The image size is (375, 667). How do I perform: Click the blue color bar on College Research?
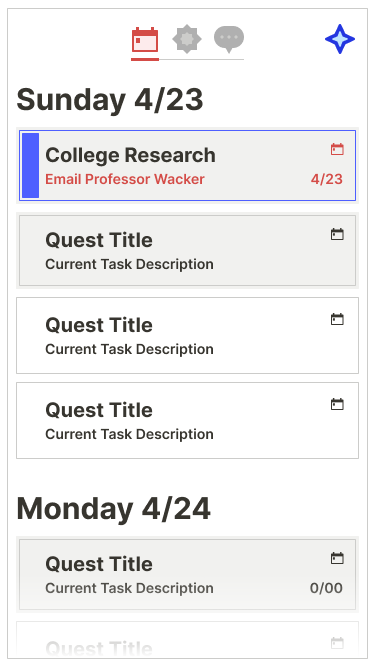[31, 165]
